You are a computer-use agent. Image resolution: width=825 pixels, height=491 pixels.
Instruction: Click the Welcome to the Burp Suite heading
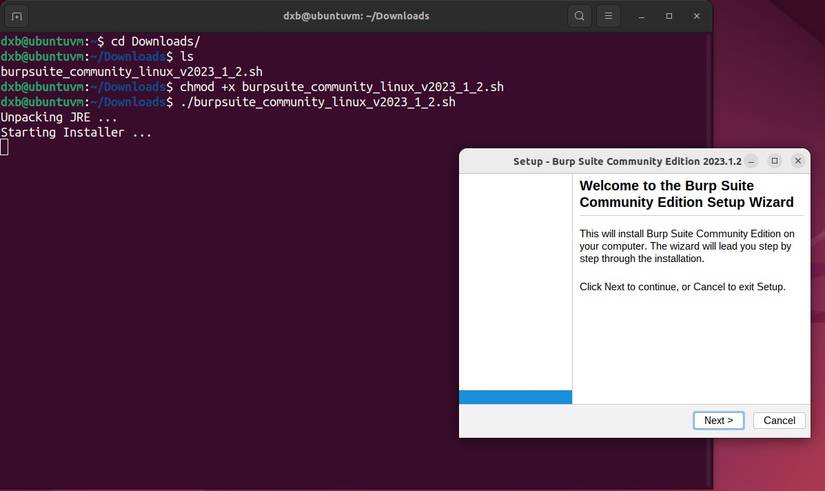pyautogui.click(x=686, y=194)
